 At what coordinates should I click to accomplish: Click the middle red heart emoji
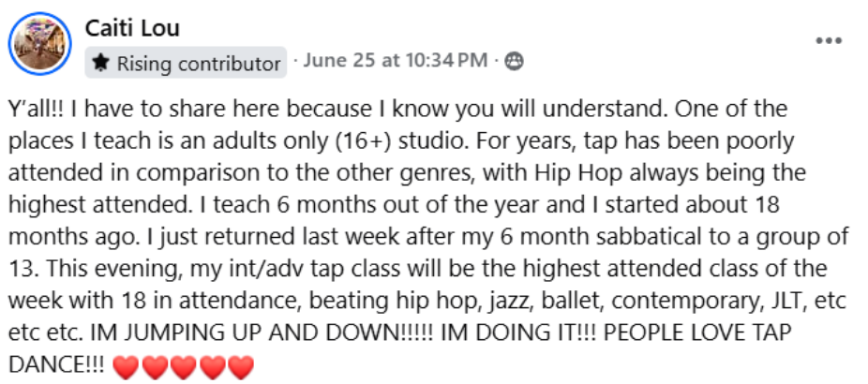183,367
